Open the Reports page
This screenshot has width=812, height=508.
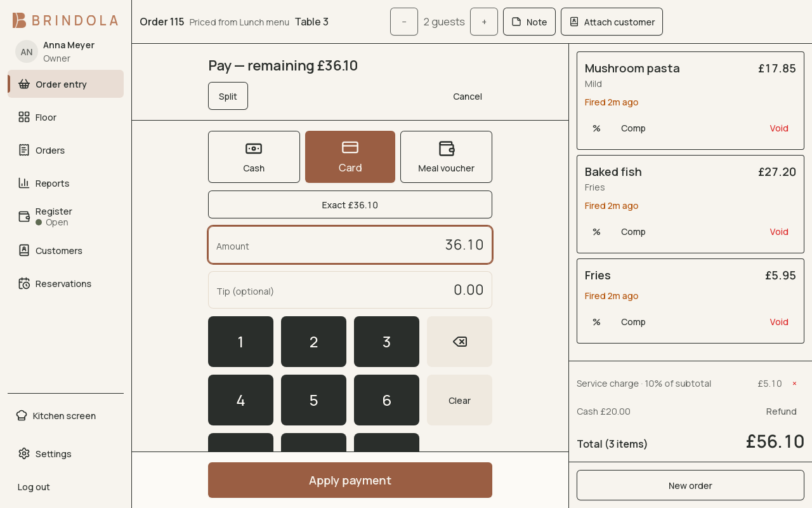[65, 183]
